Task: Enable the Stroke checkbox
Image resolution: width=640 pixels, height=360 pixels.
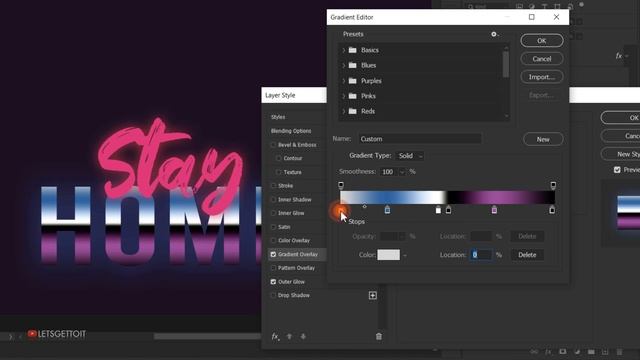Action: (273, 186)
